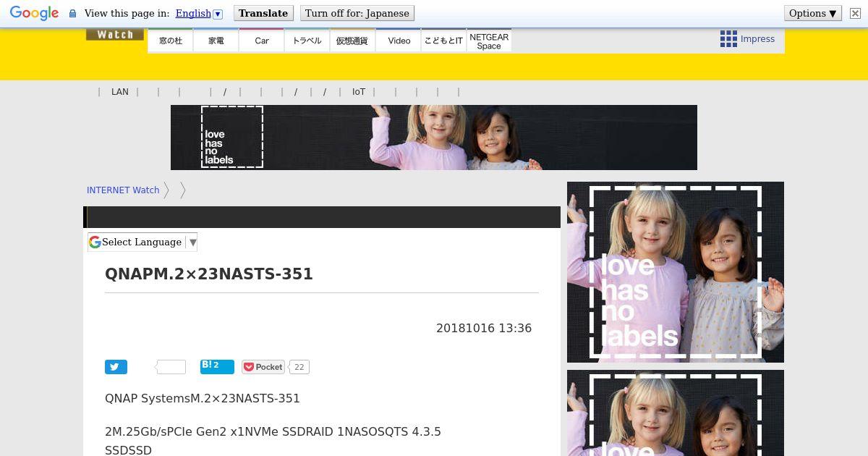The image size is (868, 456).
Task: Turn off translation for Japanese
Action: 357,13
